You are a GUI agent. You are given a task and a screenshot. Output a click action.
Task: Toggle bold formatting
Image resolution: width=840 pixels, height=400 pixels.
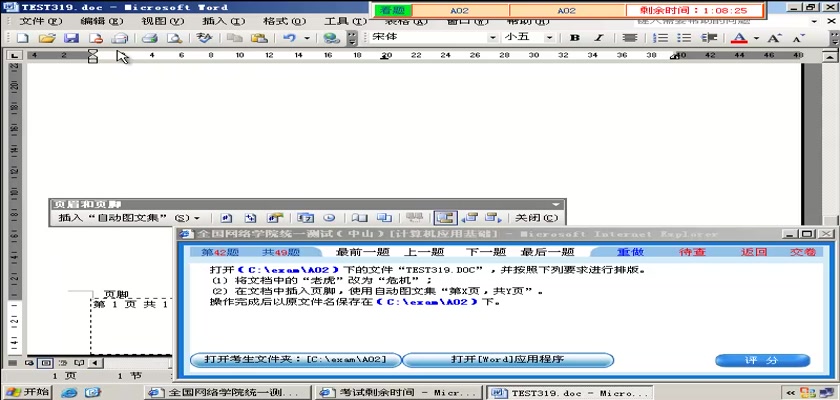pyautogui.click(x=575, y=38)
